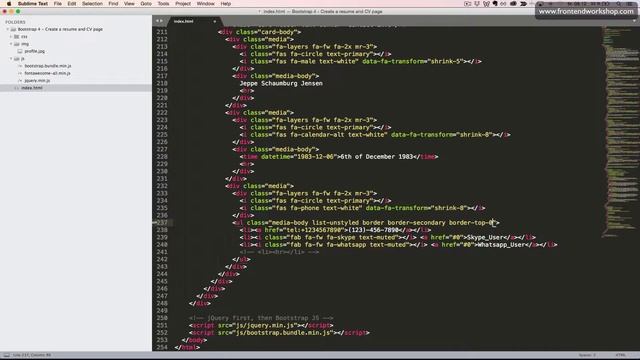Collapse the js folder arrow

pos(11,59)
